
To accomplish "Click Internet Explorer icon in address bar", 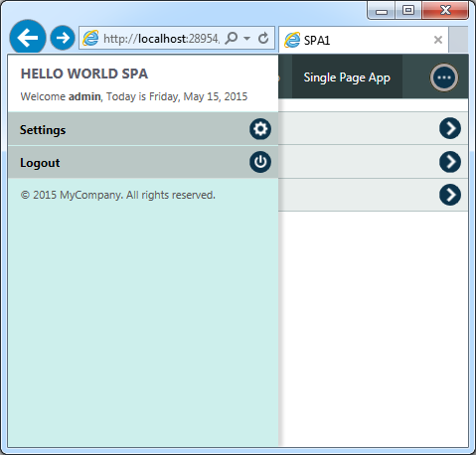I will pos(90,39).
